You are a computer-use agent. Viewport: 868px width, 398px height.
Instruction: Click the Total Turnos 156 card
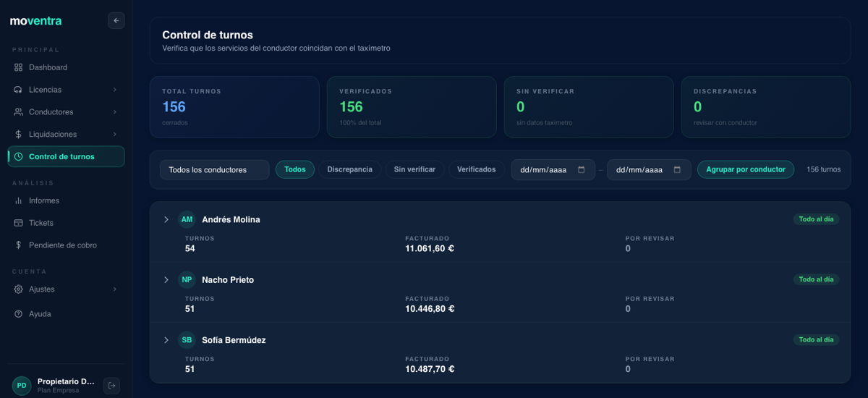click(234, 107)
